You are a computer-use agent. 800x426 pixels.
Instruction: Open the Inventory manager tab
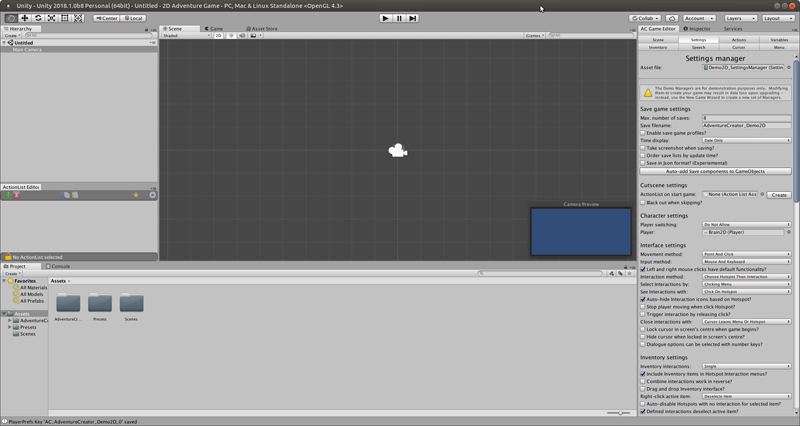point(658,47)
